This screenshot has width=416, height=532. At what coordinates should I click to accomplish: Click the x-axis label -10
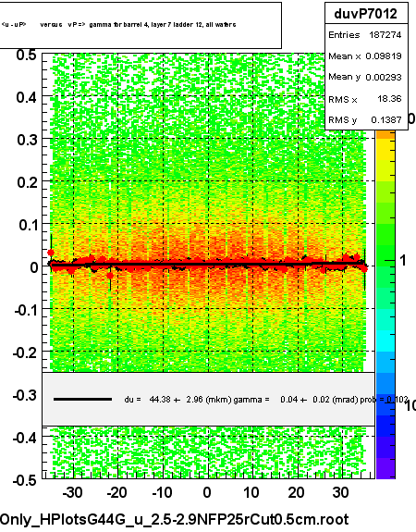pos(162,492)
